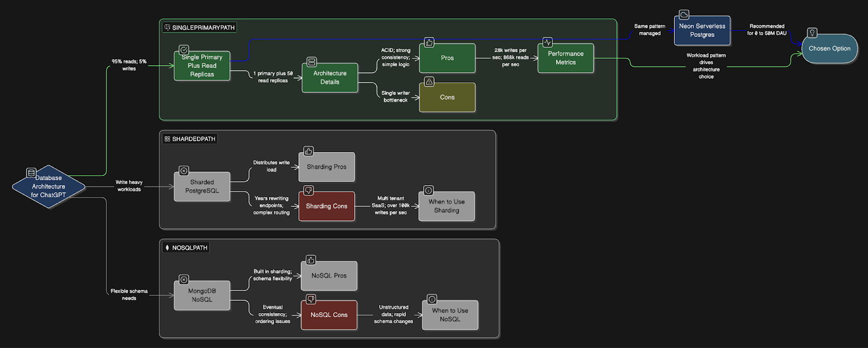Click the thumbs-down icon on NoSQL Cons
868x348 pixels.
(x=311, y=299)
